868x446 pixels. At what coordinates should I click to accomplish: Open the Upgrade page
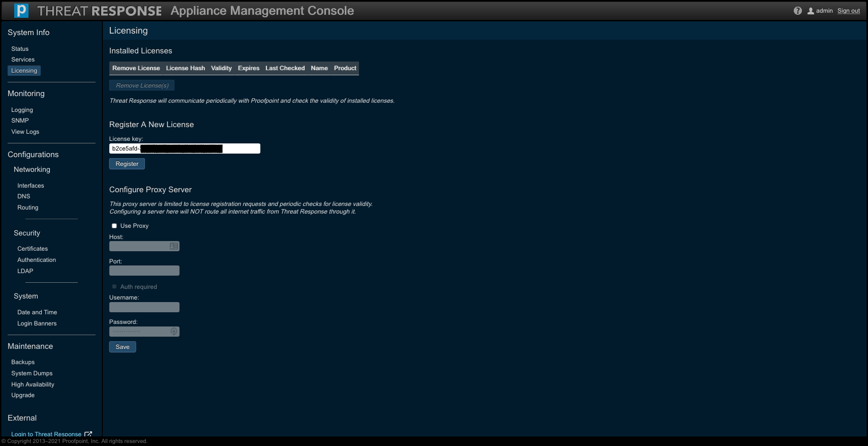[x=23, y=395]
